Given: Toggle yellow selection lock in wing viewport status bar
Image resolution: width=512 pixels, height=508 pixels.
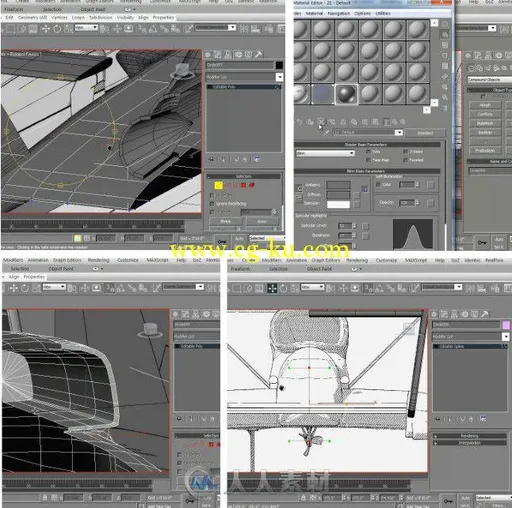Looking at the screenshot, I should coord(77,238).
